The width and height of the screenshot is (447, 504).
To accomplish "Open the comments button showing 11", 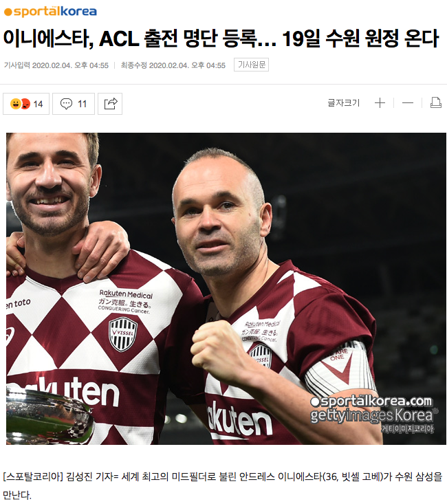I will pyautogui.click(x=74, y=104).
